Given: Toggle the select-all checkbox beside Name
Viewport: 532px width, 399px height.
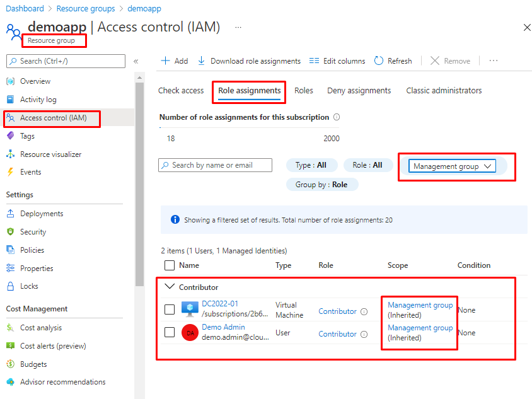Looking at the screenshot, I should pyautogui.click(x=170, y=265).
